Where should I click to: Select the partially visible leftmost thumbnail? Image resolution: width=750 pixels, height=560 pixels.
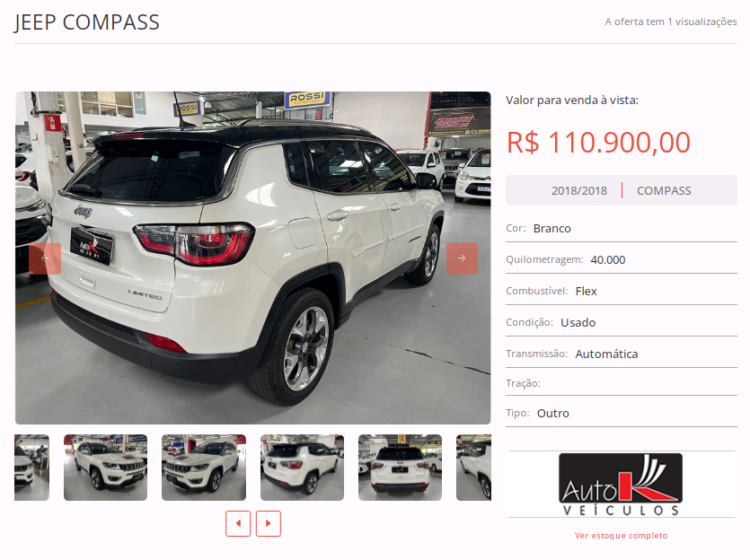tap(32, 468)
